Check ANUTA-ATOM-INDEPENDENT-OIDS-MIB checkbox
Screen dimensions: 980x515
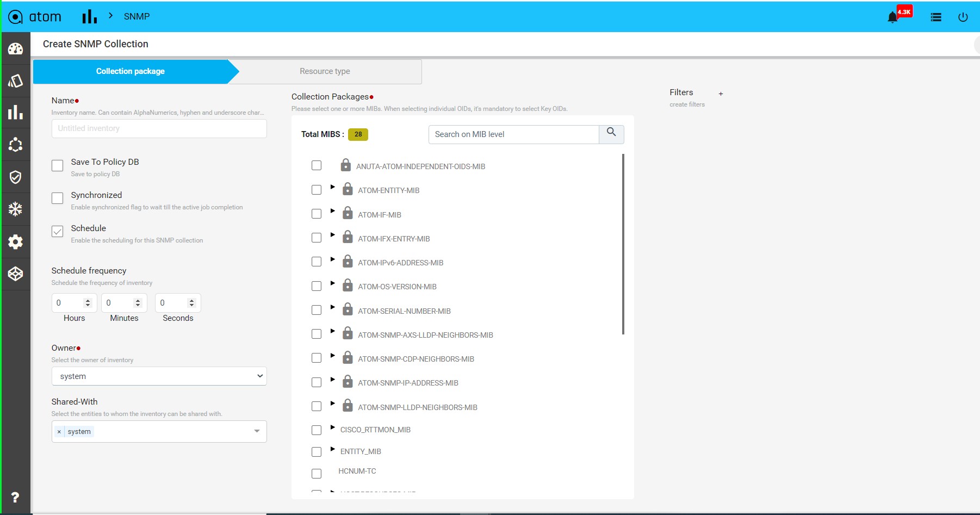[x=317, y=165]
